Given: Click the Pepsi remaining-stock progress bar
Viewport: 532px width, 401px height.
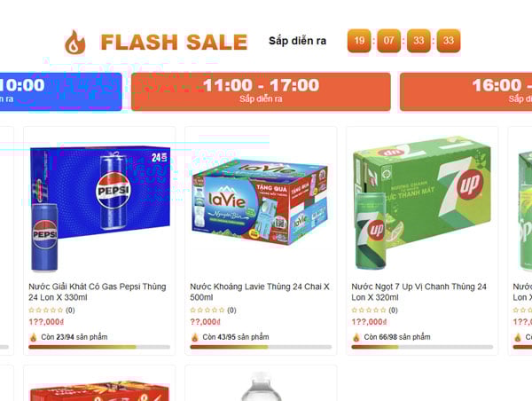Looking at the screenshot, I should (x=99, y=347).
